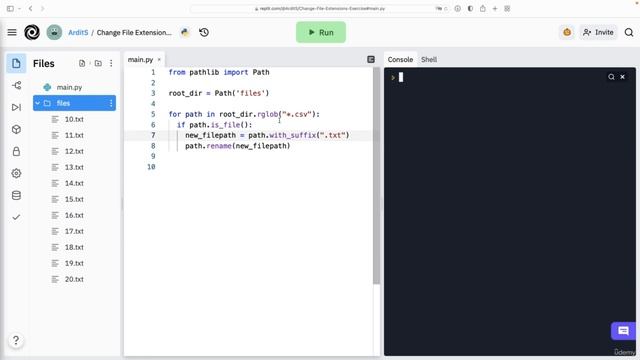Viewport: 640px width, 360px height.
Task: Click the browser share icon
Action: [x=482, y=8]
